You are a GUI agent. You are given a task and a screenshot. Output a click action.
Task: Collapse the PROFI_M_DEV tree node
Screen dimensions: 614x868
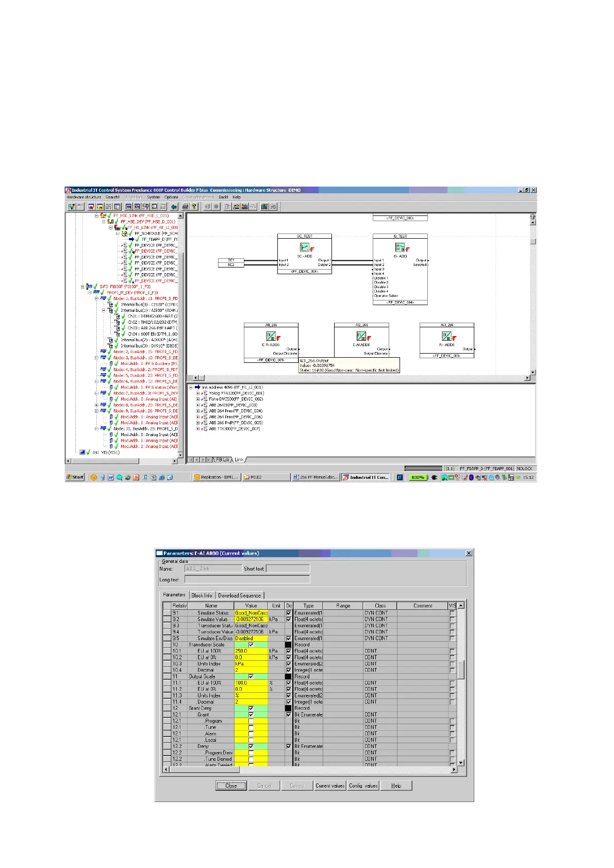pos(89,292)
